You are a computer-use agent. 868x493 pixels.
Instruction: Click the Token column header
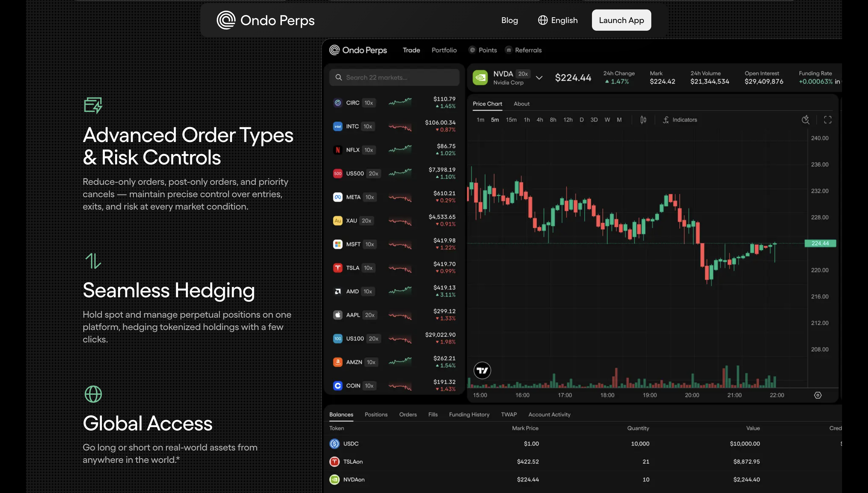coord(337,428)
